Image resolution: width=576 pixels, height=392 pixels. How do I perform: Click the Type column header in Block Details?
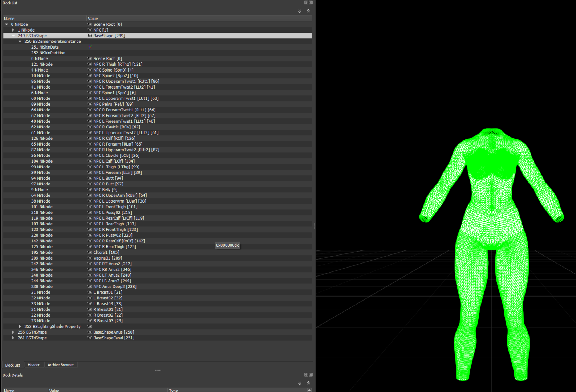[x=237, y=390]
